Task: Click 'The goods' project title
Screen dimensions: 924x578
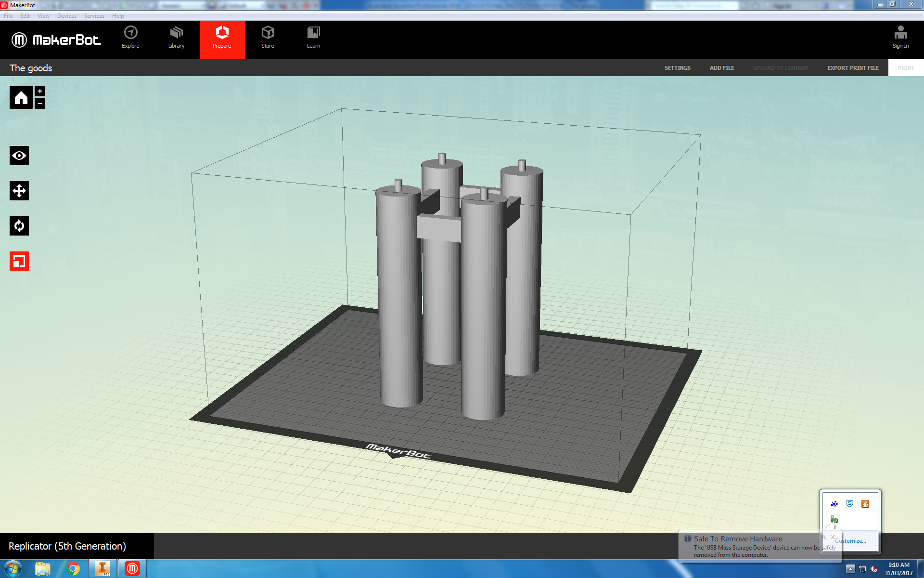Action: 31,68
